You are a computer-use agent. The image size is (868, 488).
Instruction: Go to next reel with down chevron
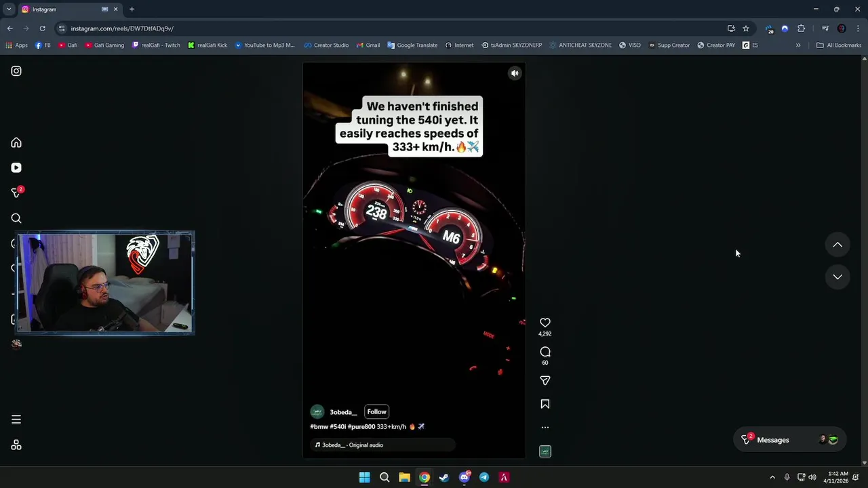[x=837, y=277]
